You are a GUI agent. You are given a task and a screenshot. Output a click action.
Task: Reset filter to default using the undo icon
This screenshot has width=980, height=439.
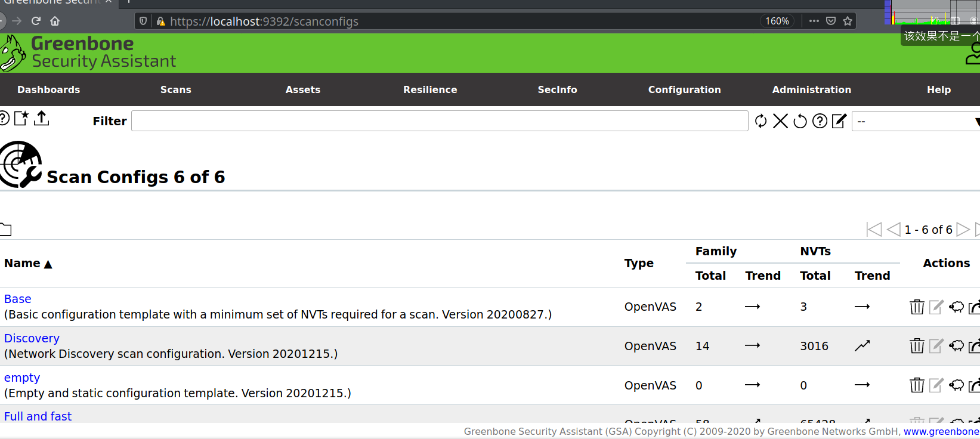pos(800,121)
